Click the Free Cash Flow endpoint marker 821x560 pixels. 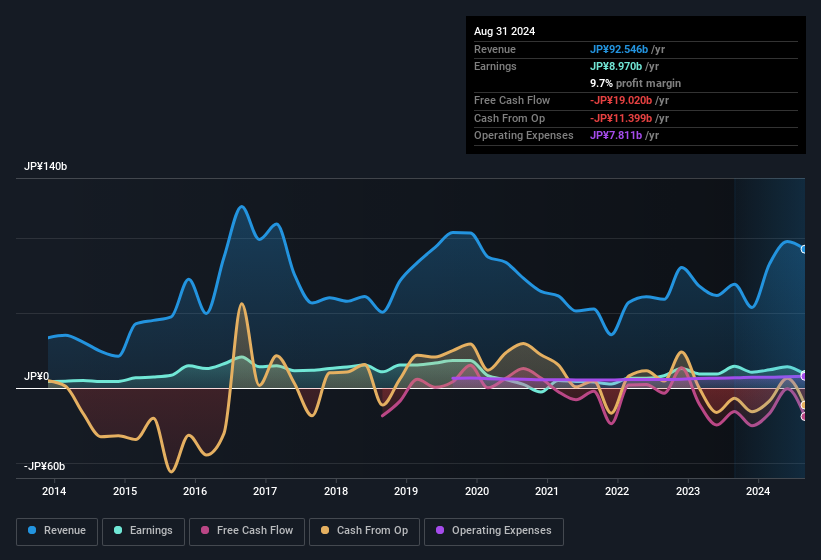(x=804, y=416)
